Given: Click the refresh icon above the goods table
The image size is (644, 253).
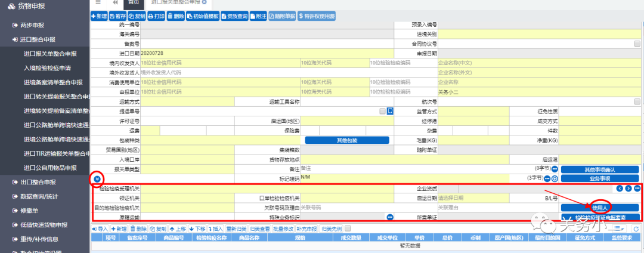Looking at the screenshot, I should pos(636,229).
